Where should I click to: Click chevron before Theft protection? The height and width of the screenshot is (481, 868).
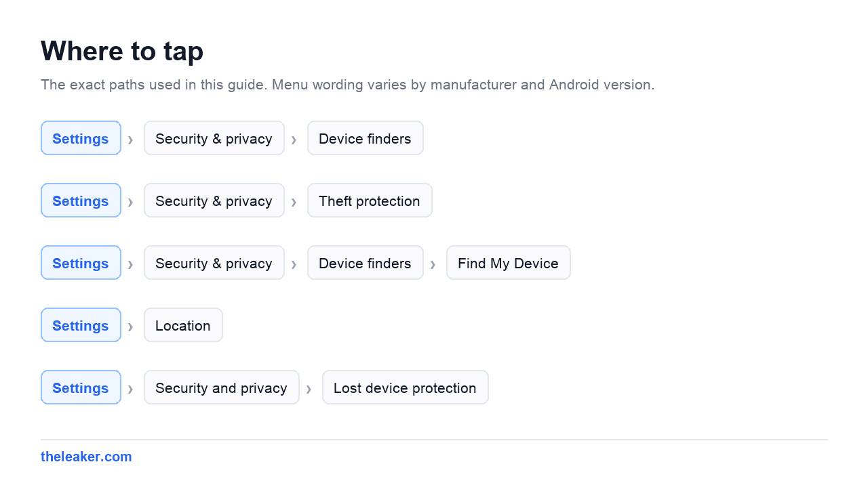(294, 201)
